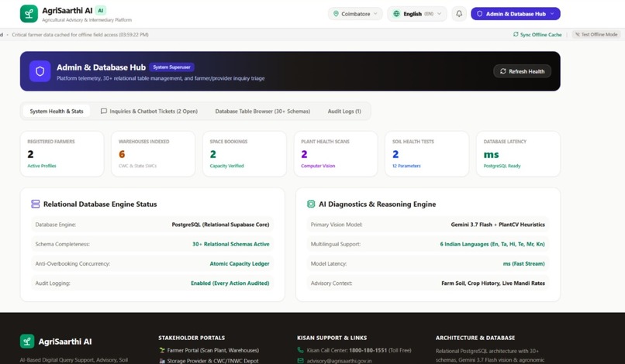Viewport: 625px width, 364px height.
Task: Click 'PostgreSQL Ready' under Database Latency
Action: (x=502, y=166)
